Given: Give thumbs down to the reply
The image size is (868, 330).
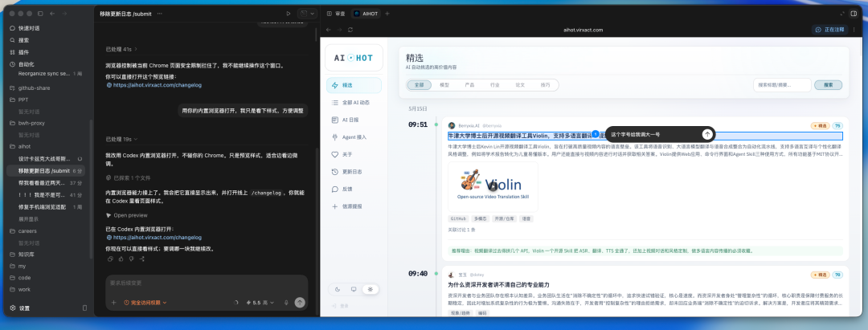Looking at the screenshot, I should tap(131, 259).
